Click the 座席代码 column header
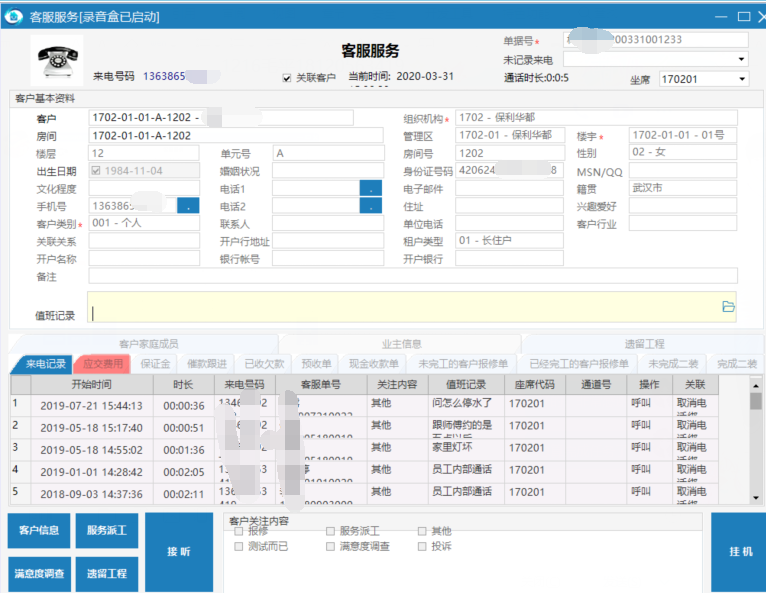 point(534,384)
